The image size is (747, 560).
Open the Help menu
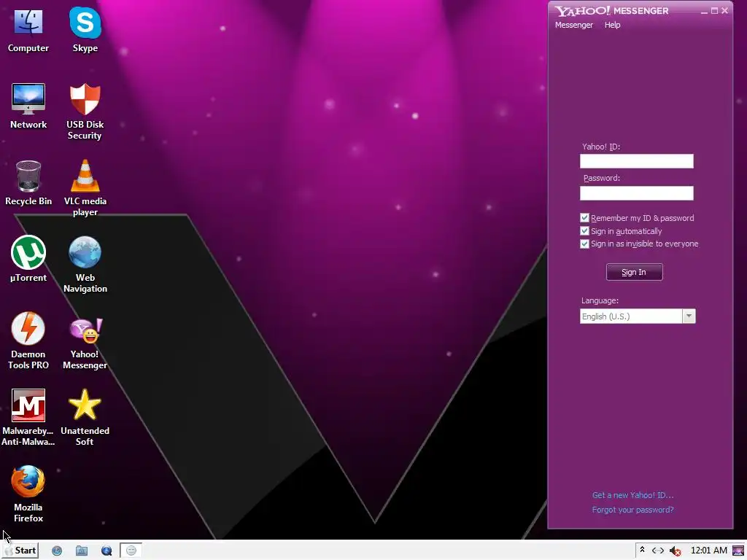[x=612, y=25]
